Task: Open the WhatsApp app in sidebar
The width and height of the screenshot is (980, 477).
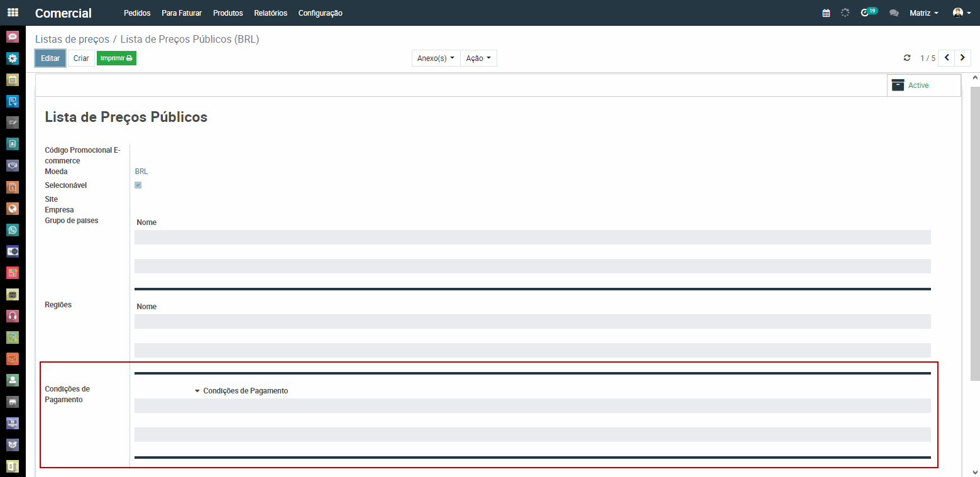Action: point(13,230)
